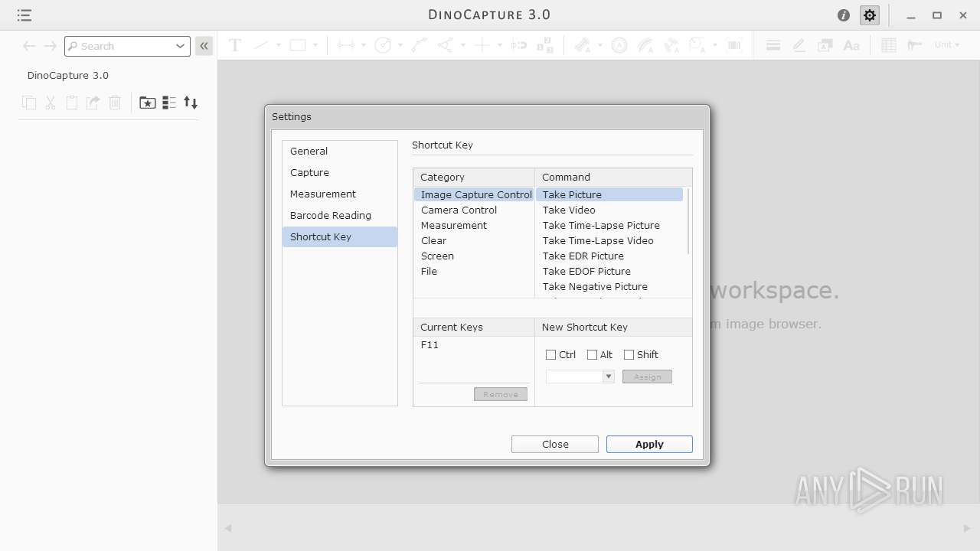Click the Paste clipboard icon
Viewport: 980px width, 551px height.
(x=72, y=103)
